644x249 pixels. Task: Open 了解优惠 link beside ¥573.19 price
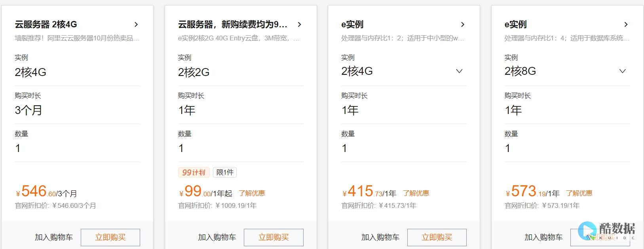[579, 193]
